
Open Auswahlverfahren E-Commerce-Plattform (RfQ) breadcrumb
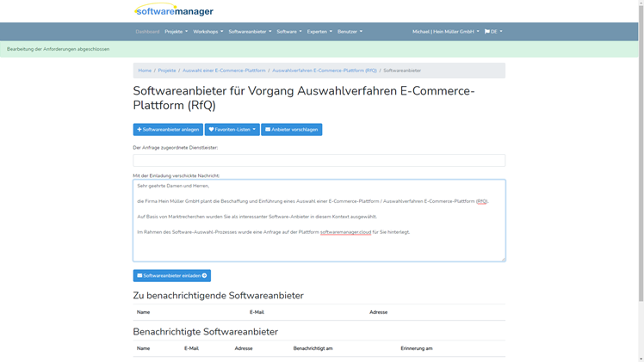click(324, 71)
